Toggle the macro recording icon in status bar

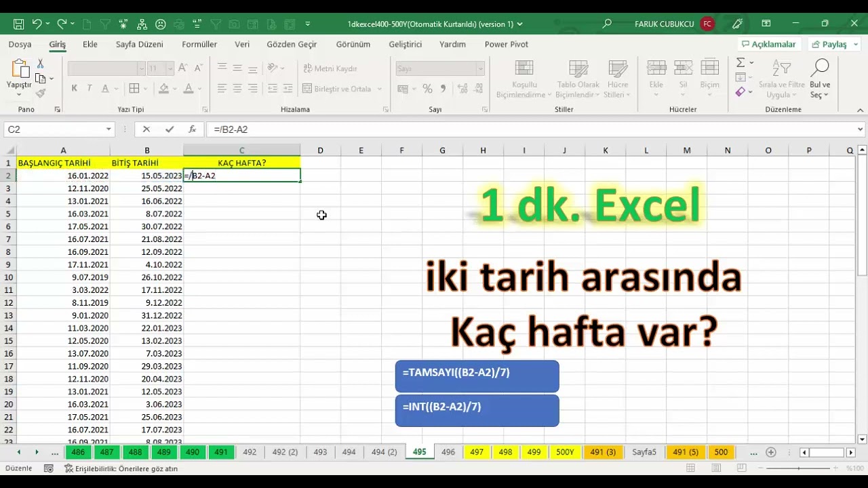pos(48,468)
